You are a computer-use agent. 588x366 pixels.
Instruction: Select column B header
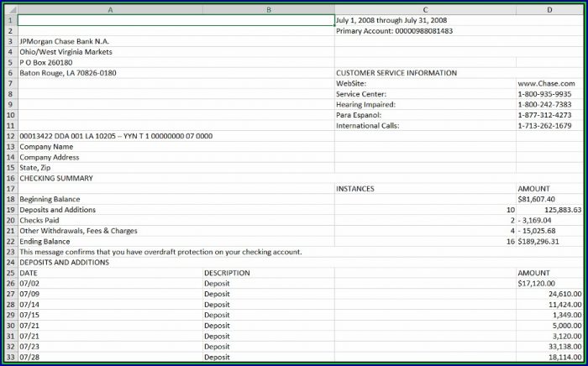pos(269,10)
